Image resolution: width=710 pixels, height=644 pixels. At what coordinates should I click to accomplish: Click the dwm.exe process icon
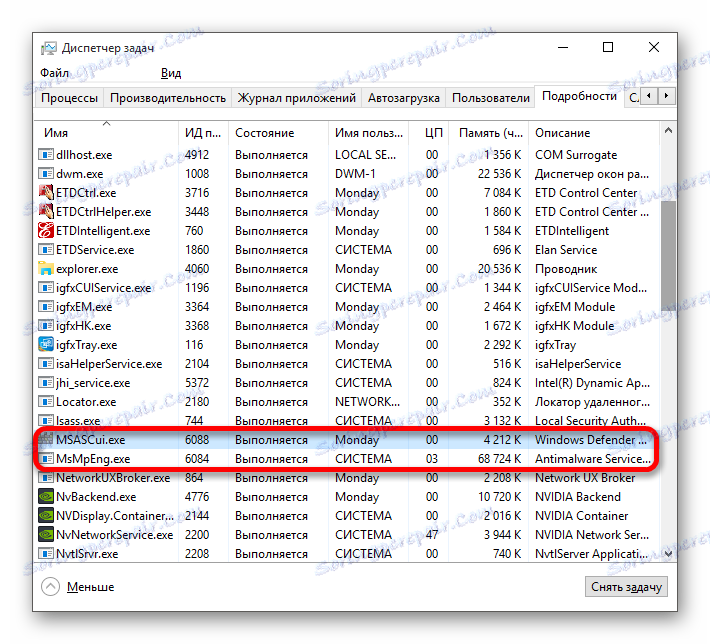[46, 174]
